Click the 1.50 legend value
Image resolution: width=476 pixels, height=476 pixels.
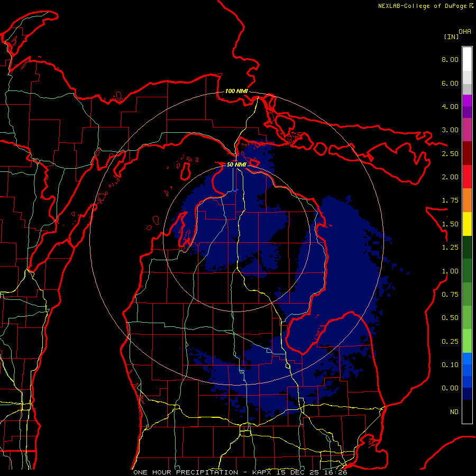(x=450, y=224)
